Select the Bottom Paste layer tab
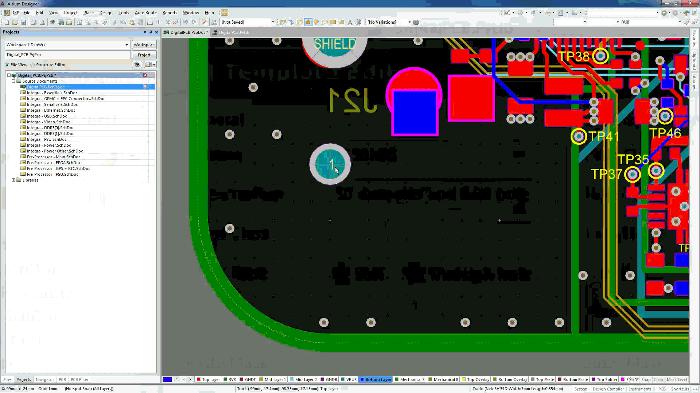Viewport: 700px width, 393px height. (574, 380)
